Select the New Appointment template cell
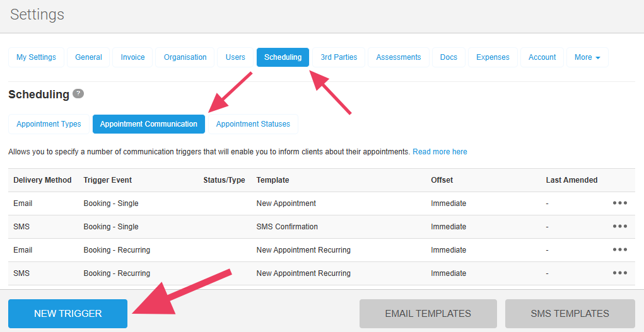This screenshot has width=644, height=332. (x=286, y=203)
